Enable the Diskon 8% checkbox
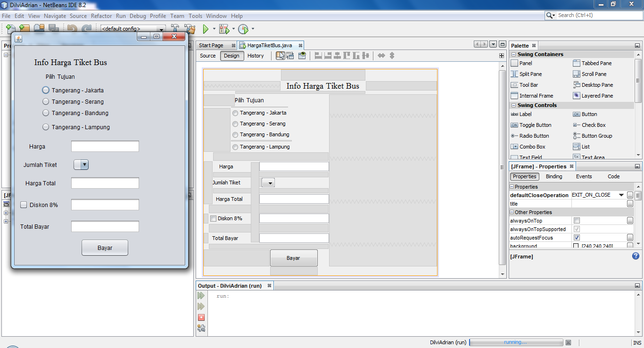Viewport: 644px width, 348px height. 24,205
